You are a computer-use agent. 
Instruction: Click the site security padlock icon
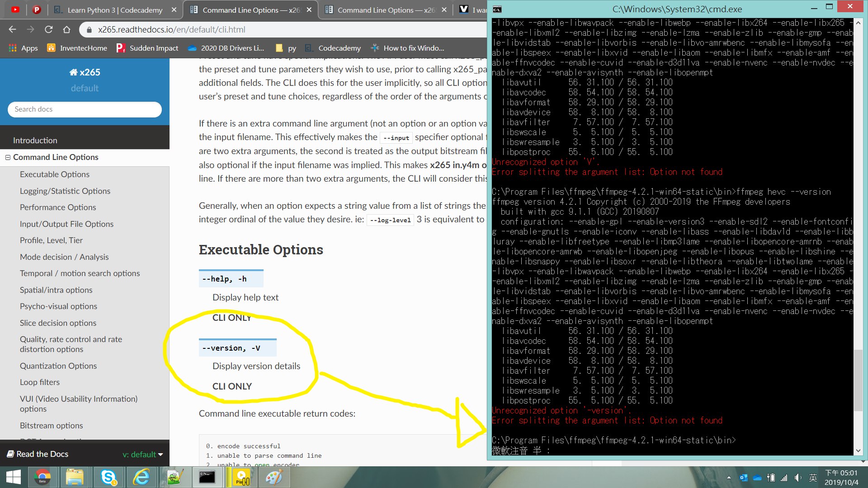click(89, 29)
